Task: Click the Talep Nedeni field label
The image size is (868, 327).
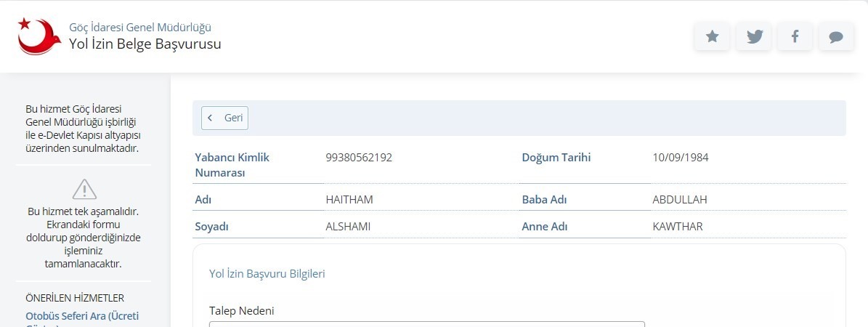Action: tap(241, 311)
